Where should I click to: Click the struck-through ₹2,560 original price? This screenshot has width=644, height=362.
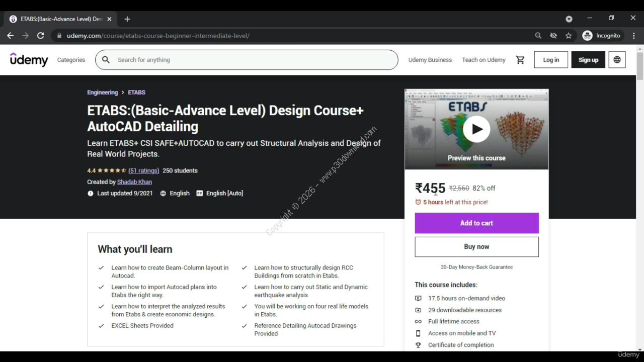(x=459, y=188)
